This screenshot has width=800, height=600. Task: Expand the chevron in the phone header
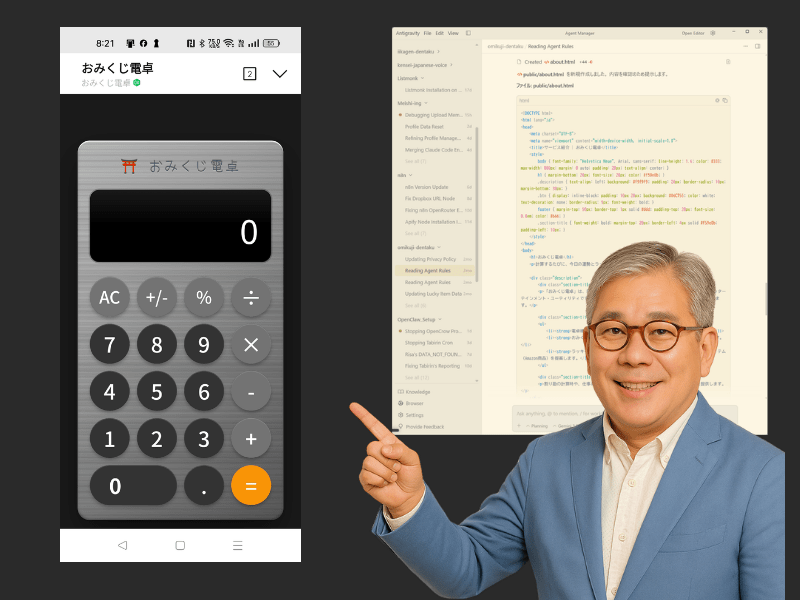tap(280, 74)
